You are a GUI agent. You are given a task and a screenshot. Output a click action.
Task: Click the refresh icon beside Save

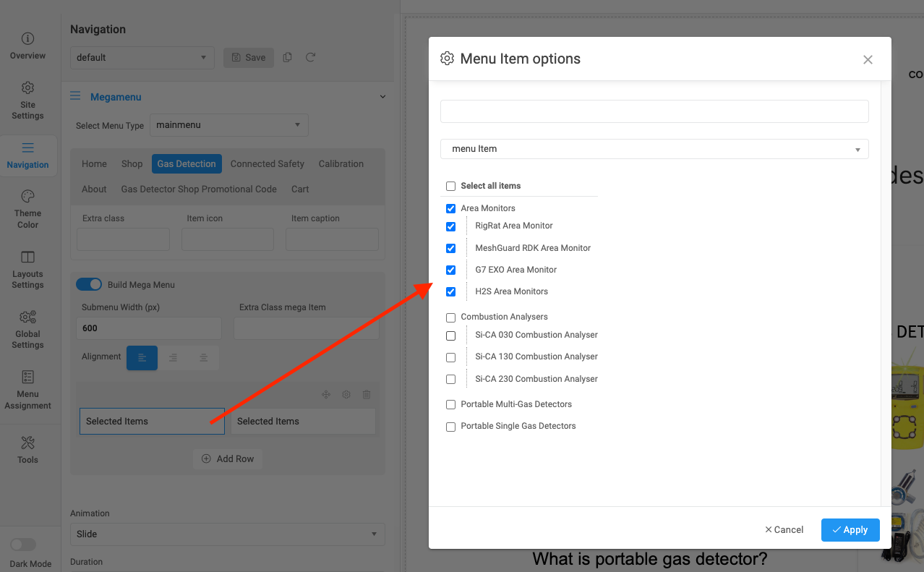(311, 57)
